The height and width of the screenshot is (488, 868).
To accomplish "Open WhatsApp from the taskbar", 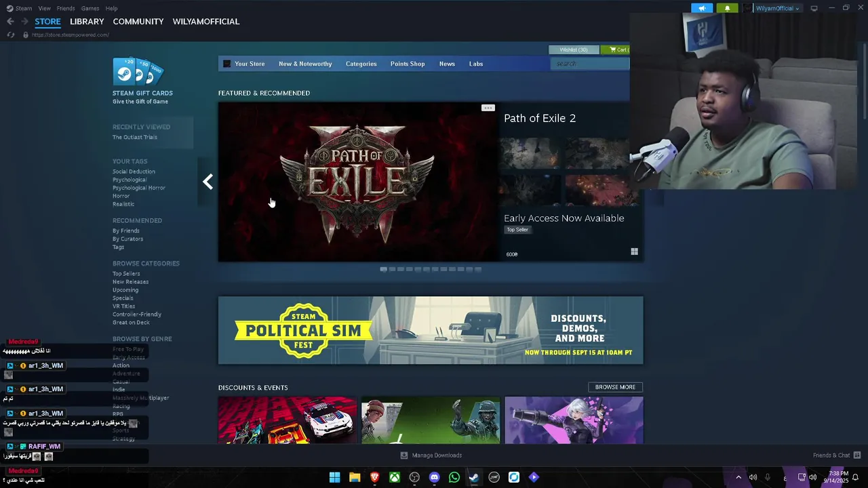I will pyautogui.click(x=454, y=477).
